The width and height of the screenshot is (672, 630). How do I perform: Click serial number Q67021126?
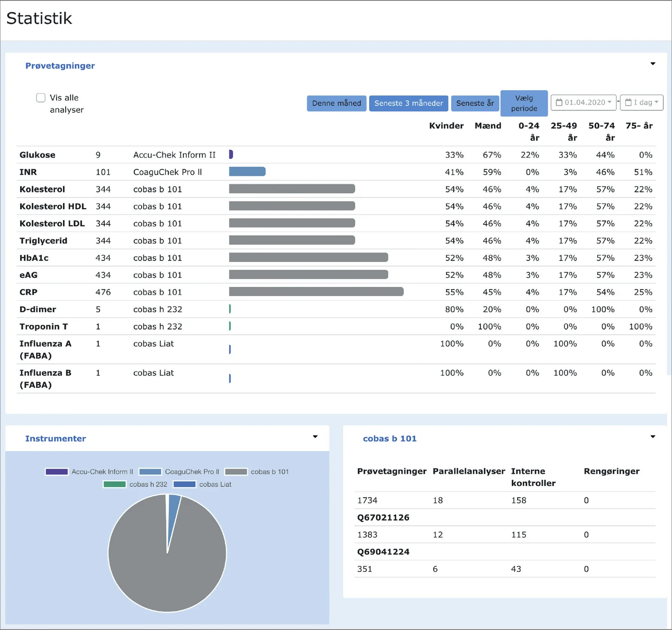tap(384, 518)
